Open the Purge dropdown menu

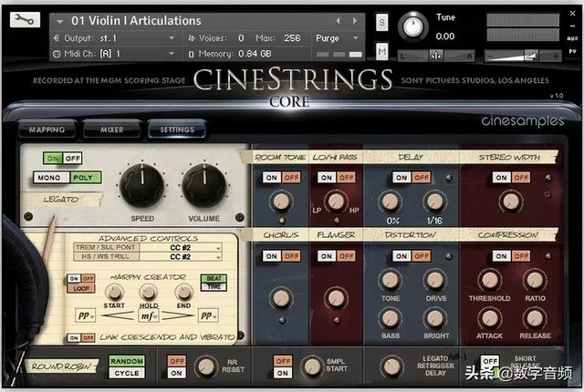(355, 38)
